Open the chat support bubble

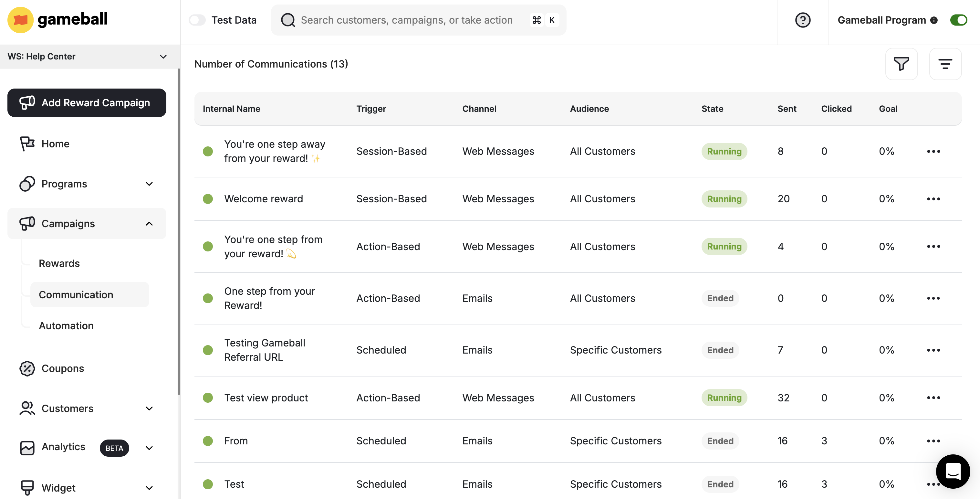tap(953, 471)
